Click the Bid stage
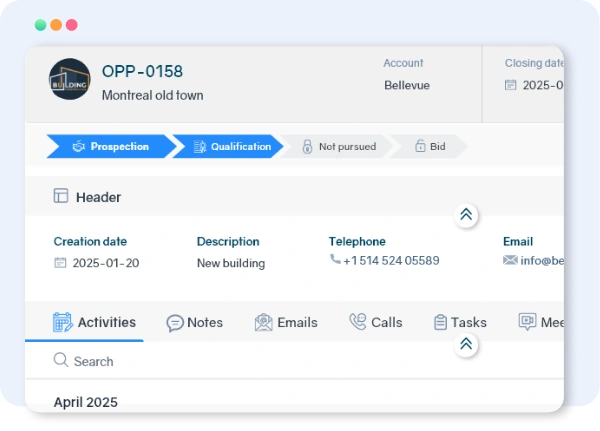Image resolution: width=600 pixels, height=431 pixels. pos(429,147)
